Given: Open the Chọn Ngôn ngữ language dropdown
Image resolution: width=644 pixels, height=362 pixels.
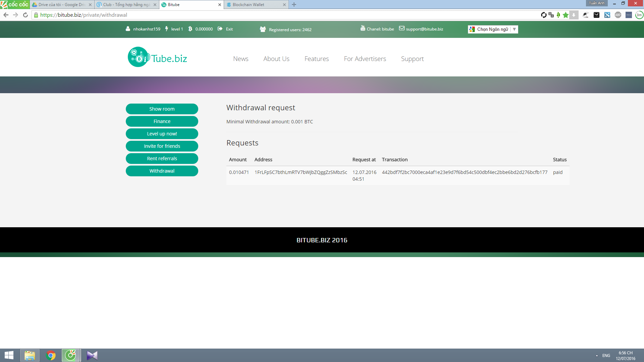Looking at the screenshot, I should click(493, 29).
